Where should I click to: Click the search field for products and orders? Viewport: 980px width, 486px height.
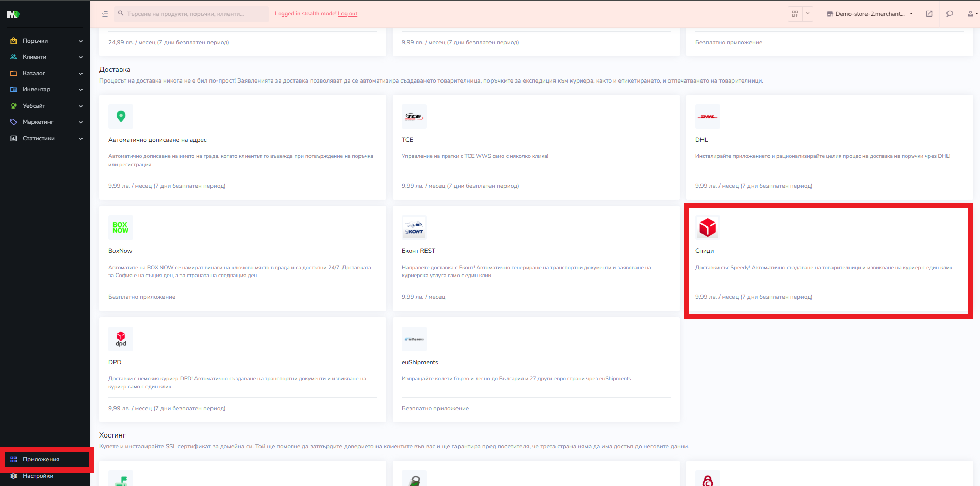tap(191, 13)
